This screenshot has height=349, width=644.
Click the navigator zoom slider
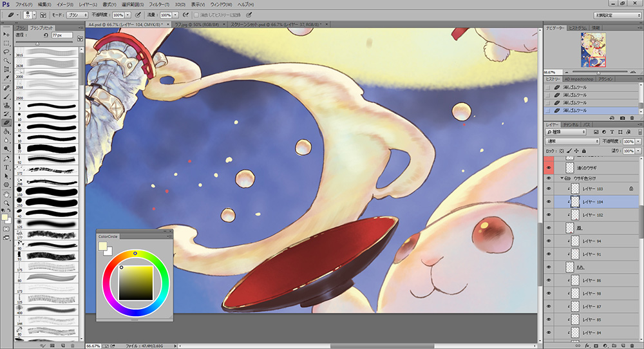tap(598, 72)
